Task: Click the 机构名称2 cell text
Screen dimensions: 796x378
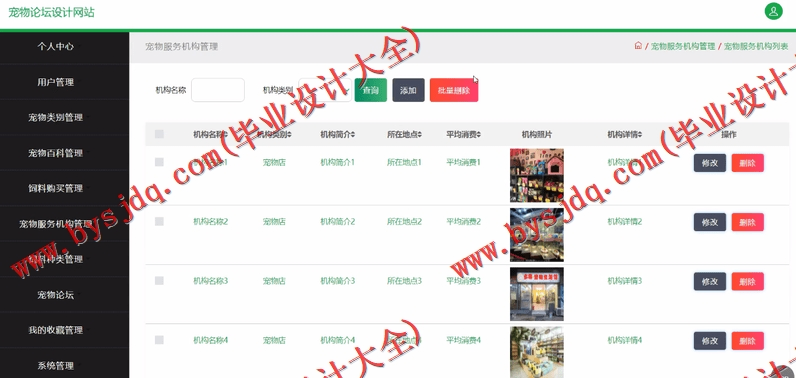Action: pos(211,222)
